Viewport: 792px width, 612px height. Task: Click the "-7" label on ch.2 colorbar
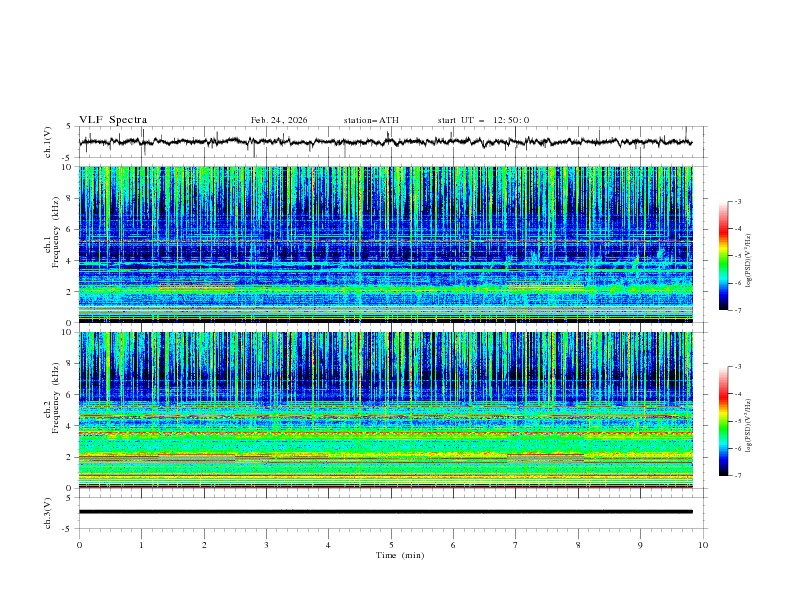[738, 476]
